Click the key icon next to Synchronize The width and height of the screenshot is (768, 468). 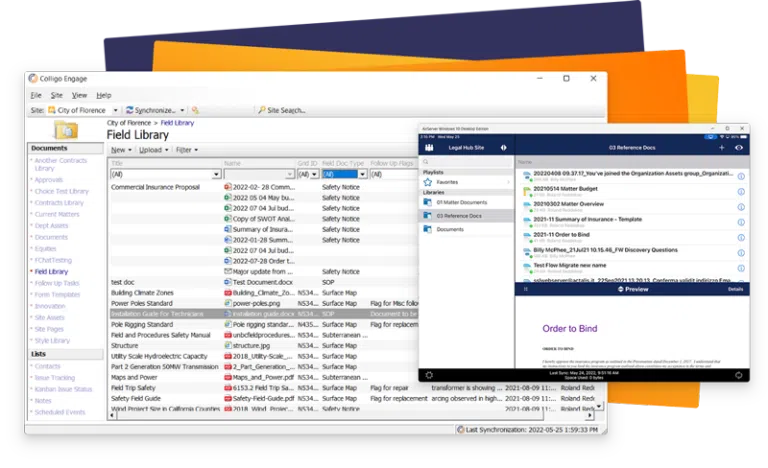(x=195, y=110)
